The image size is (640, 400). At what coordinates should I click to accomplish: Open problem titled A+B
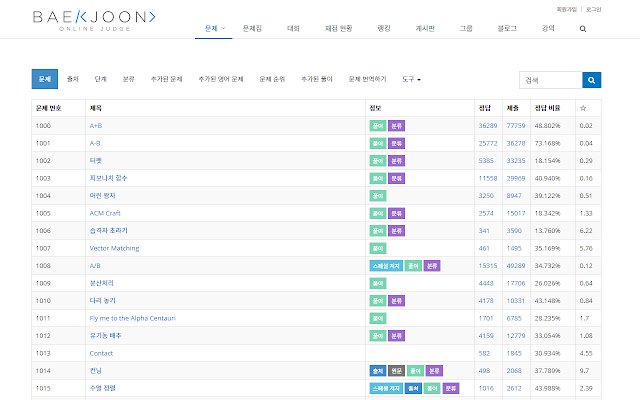tap(96, 126)
